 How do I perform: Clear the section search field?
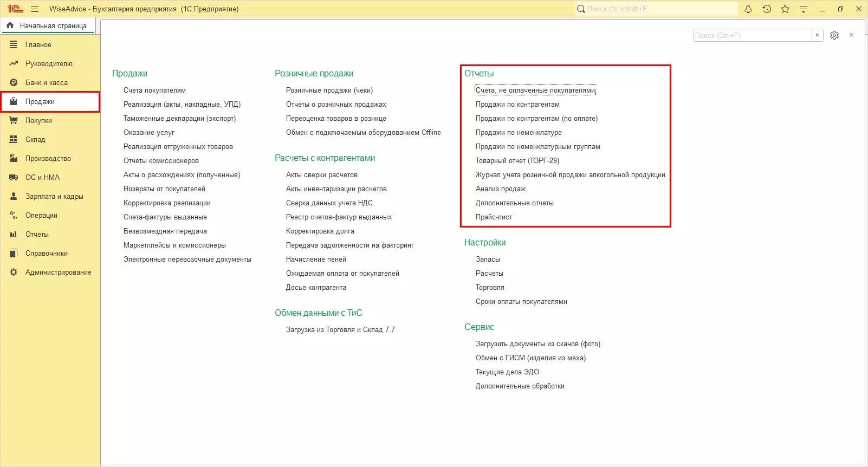(x=818, y=35)
